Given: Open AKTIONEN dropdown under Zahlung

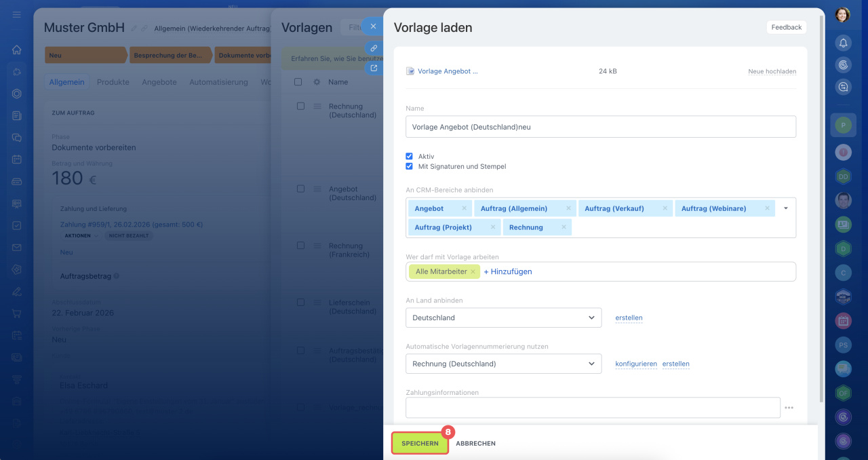Looking at the screenshot, I should point(81,235).
